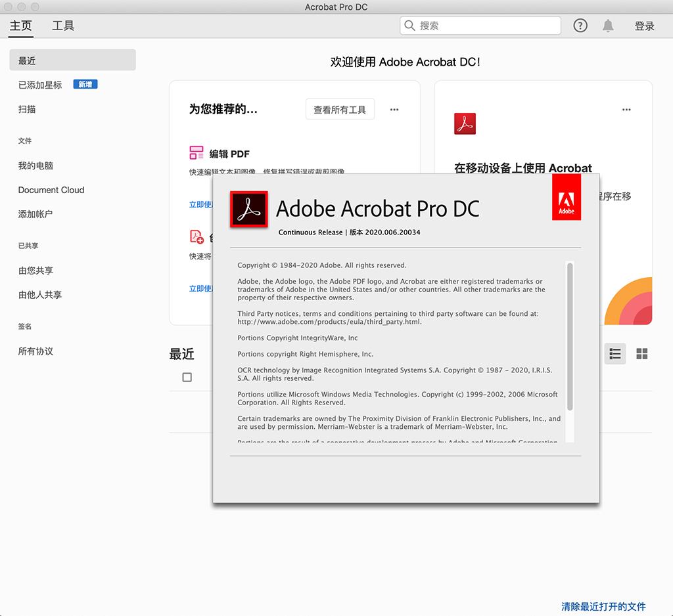
Task: Click the red Acrobat icon in mobile card
Action: (x=465, y=123)
